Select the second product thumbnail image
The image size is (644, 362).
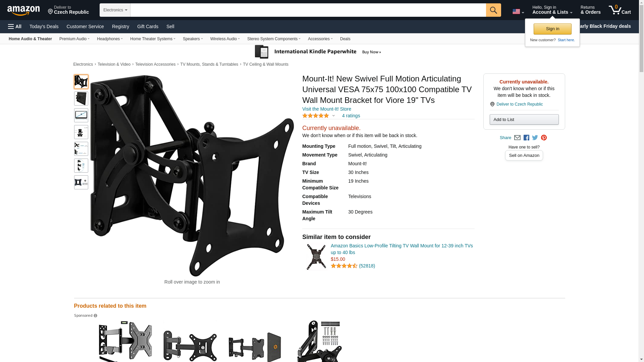click(81, 99)
